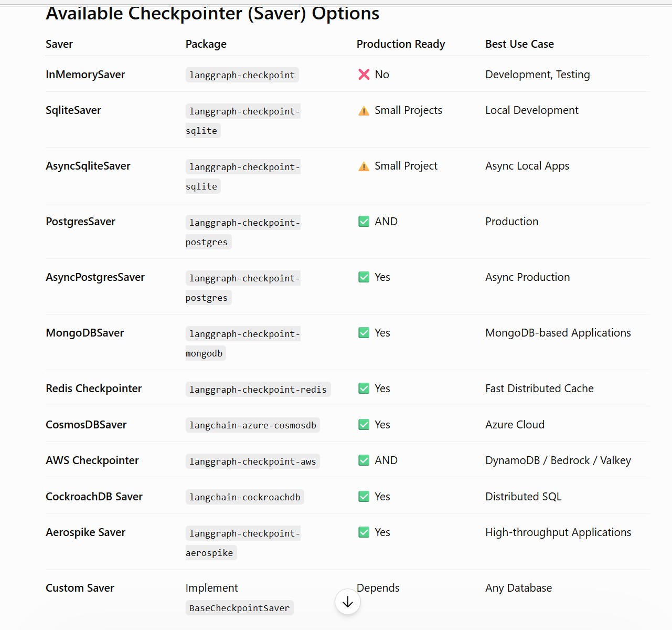
Task: Click green checkmark in AsyncPostgresSaver row
Action: (x=364, y=277)
